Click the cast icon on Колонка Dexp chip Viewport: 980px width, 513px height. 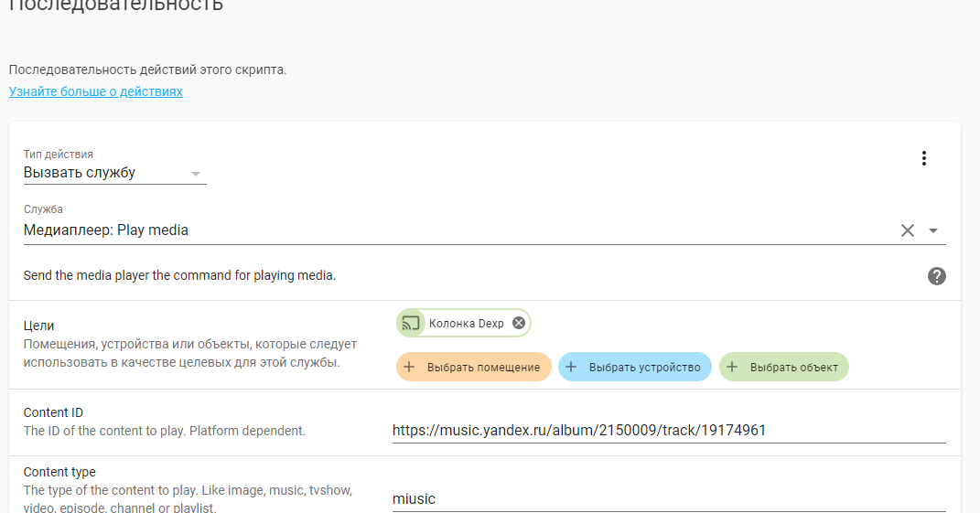pos(411,323)
